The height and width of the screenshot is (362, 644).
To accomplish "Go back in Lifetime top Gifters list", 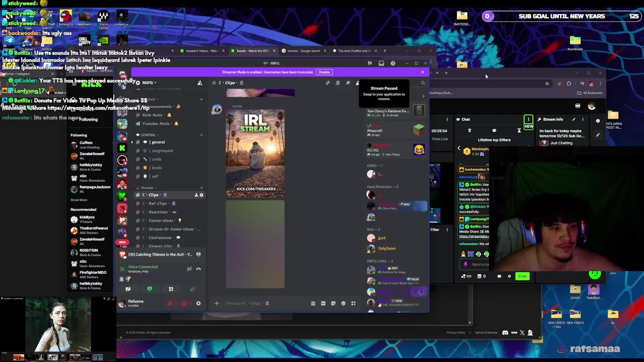I will 459,149.
